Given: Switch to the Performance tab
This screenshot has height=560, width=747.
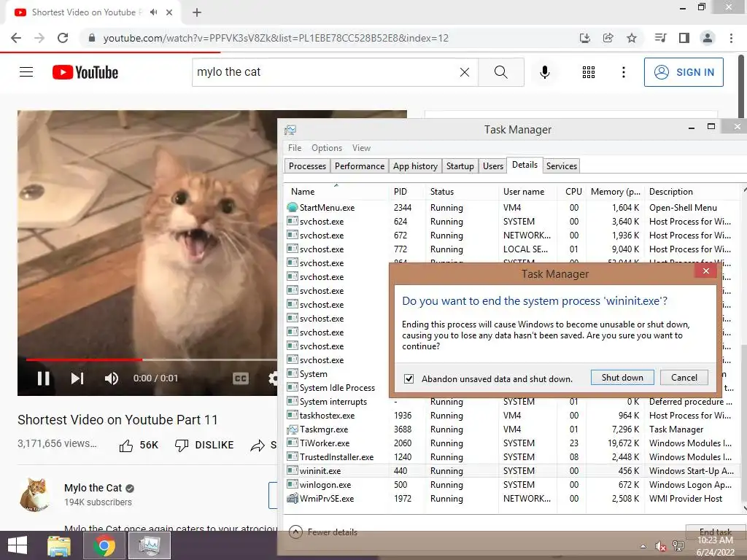Looking at the screenshot, I should click(359, 166).
